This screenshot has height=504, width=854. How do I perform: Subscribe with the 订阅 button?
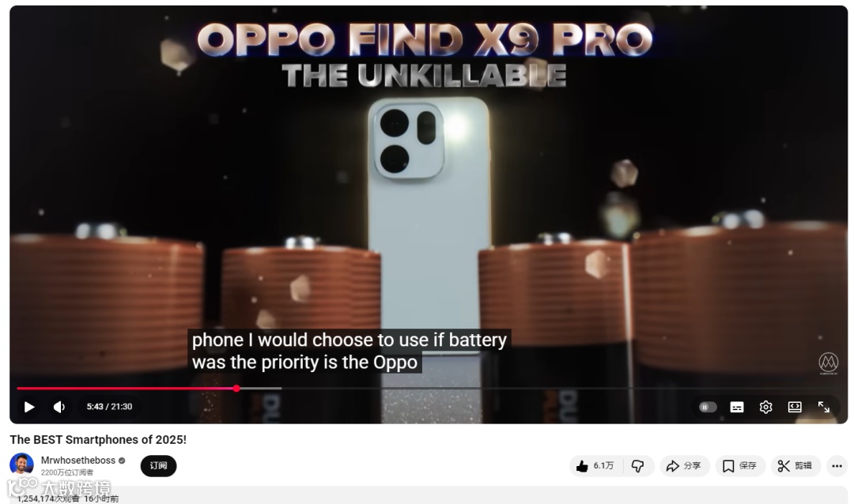[158, 466]
